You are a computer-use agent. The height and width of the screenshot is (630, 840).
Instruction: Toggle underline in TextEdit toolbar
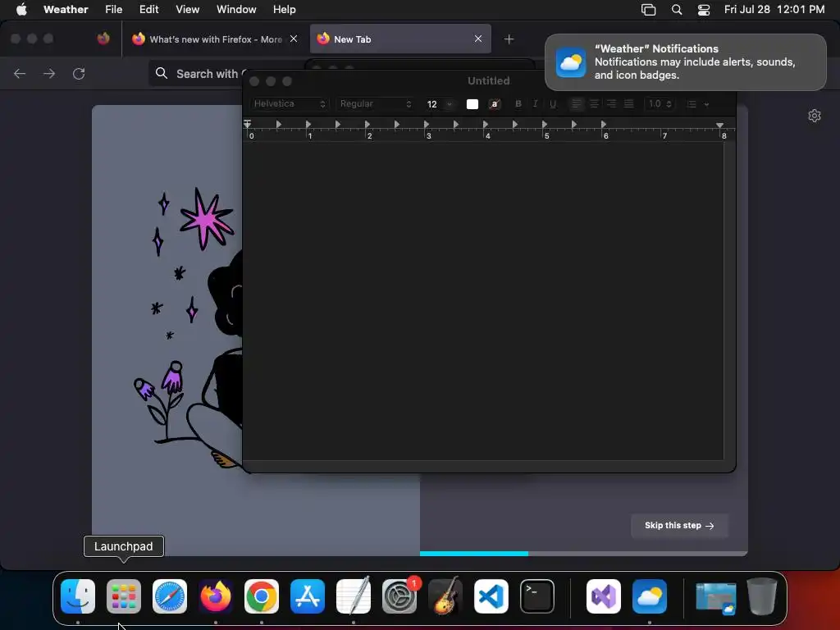[553, 104]
